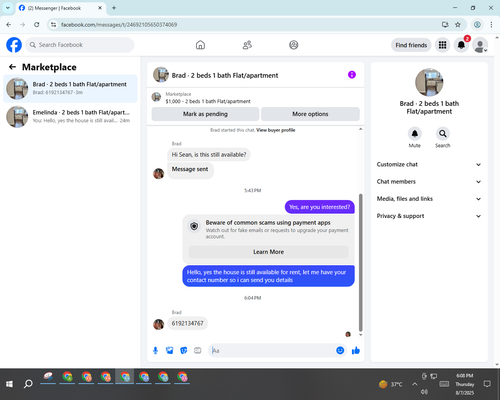Open the volume control in system tray
The height and width of the screenshot is (400, 500).
pos(424,392)
